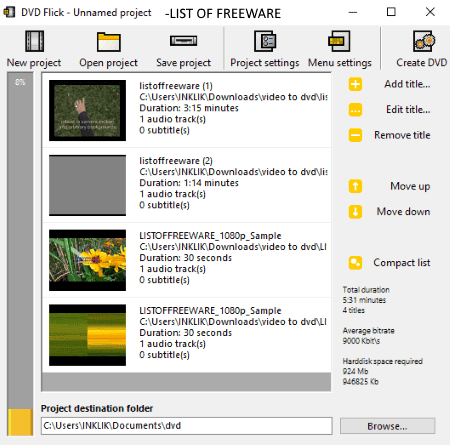Click the Add title... button text

(x=407, y=84)
